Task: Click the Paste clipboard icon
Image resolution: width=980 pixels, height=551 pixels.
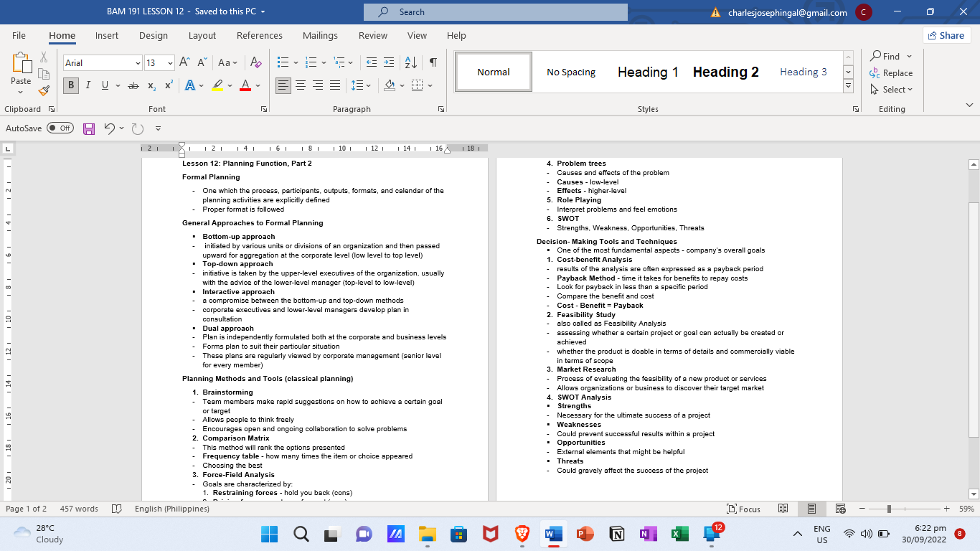Action: click(x=21, y=63)
